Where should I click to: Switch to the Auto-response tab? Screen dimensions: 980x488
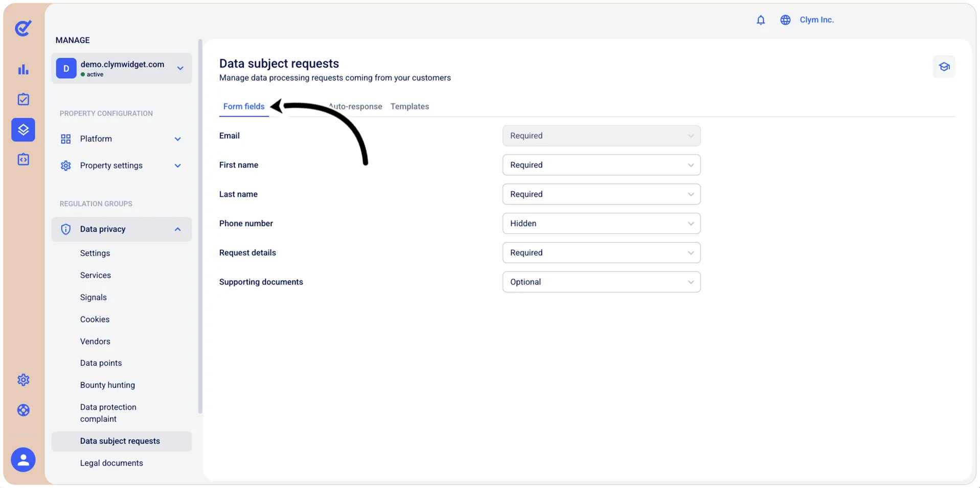[x=355, y=106]
